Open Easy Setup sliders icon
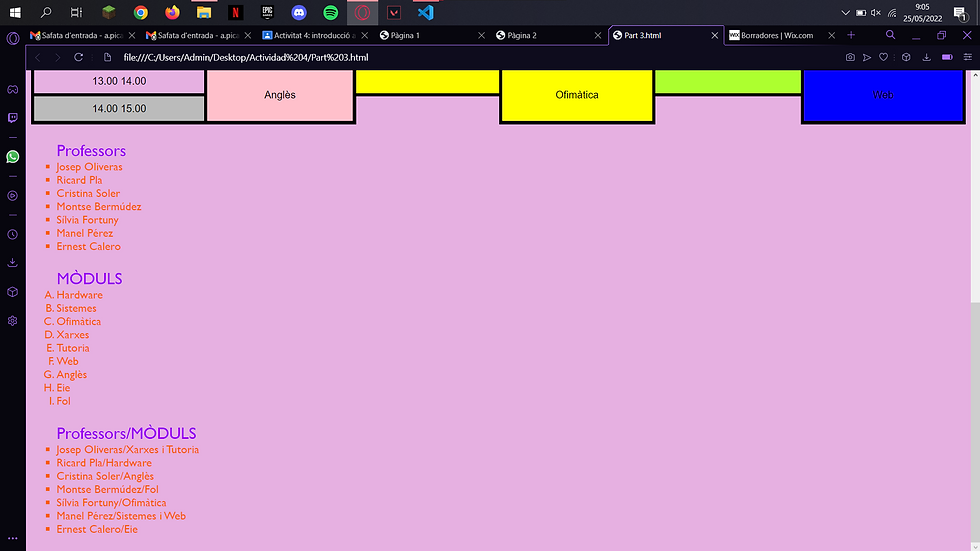Image resolution: width=980 pixels, height=551 pixels. tap(968, 57)
